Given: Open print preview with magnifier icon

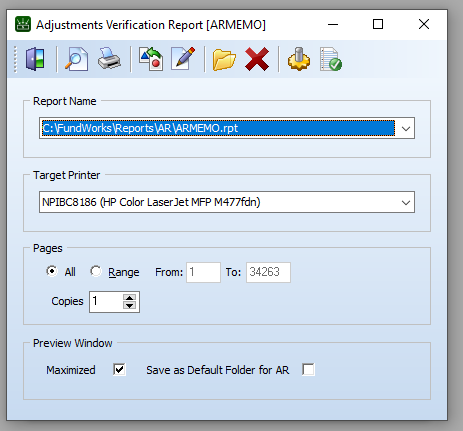Looking at the screenshot, I should click(x=76, y=59).
